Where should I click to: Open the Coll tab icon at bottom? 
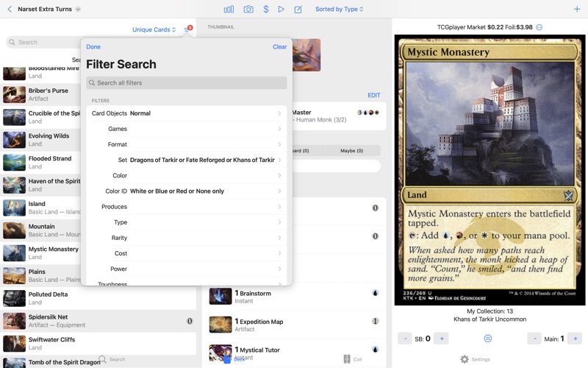pyautogui.click(x=353, y=359)
